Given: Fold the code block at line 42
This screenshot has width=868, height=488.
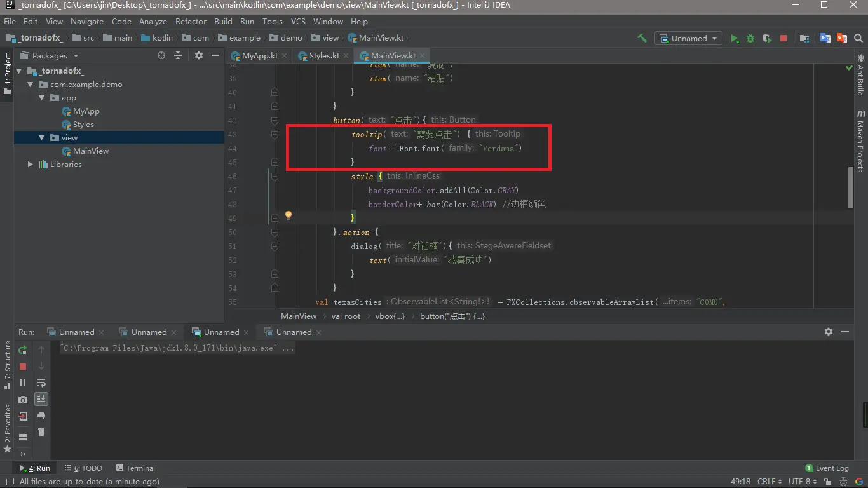Looking at the screenshot, I should [275, 119].
